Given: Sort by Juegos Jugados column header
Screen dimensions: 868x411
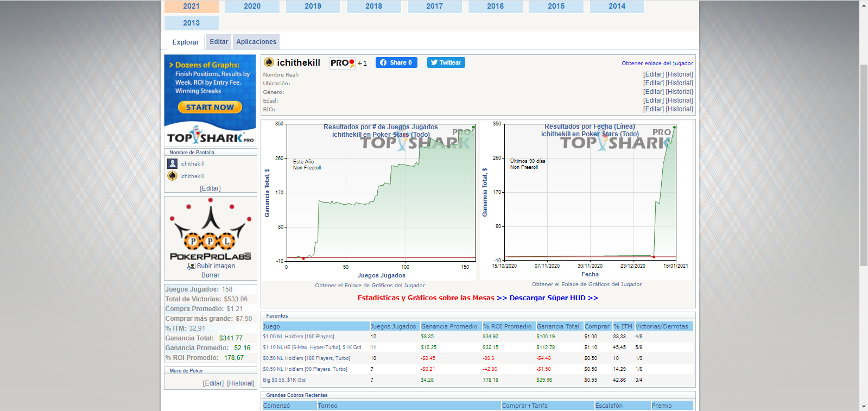Looking at the screenshot, I should coord(395,326).
